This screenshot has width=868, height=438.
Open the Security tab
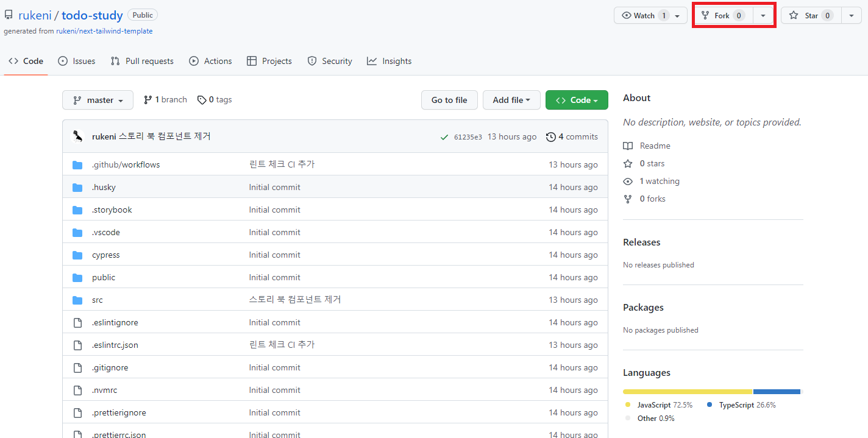[330, 61]
